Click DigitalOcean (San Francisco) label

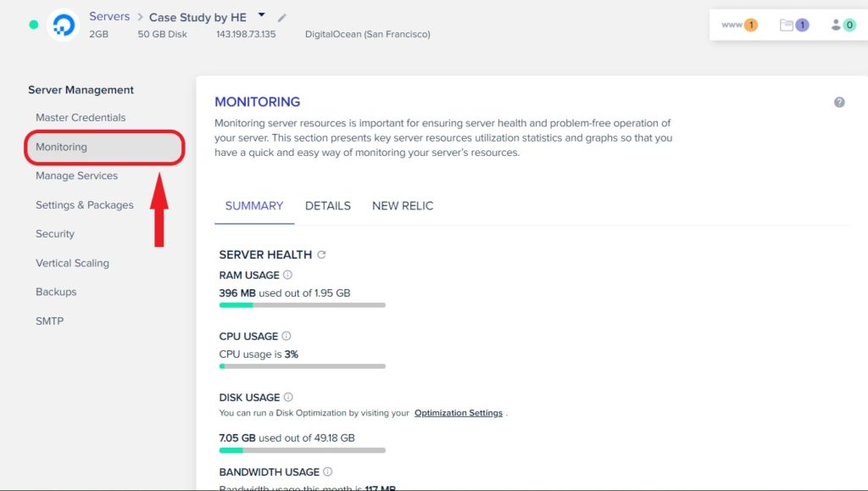(x=368, y=34)
